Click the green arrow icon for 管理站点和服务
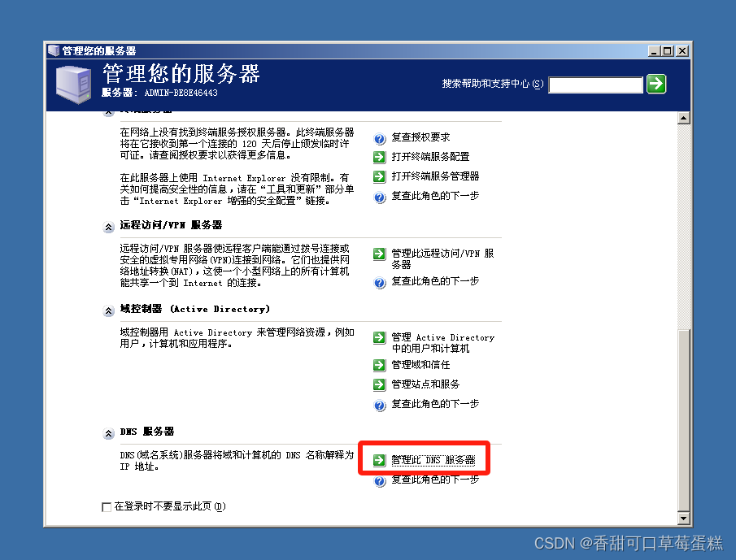 (379, 384)
